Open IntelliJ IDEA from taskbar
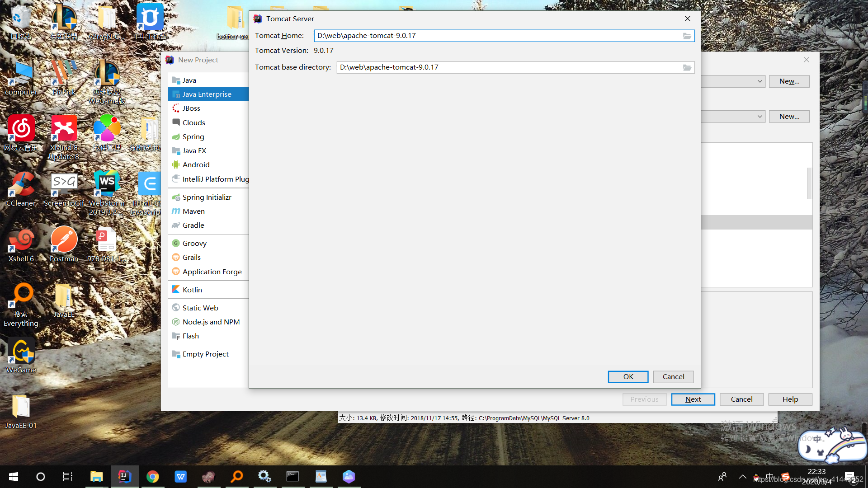 tap(124, 476)
